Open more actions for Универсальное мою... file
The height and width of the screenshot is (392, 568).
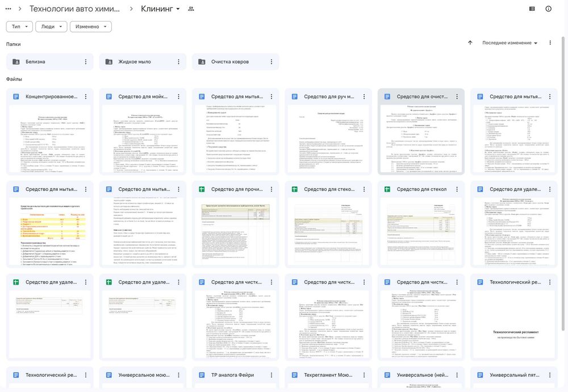pos(178,375)
